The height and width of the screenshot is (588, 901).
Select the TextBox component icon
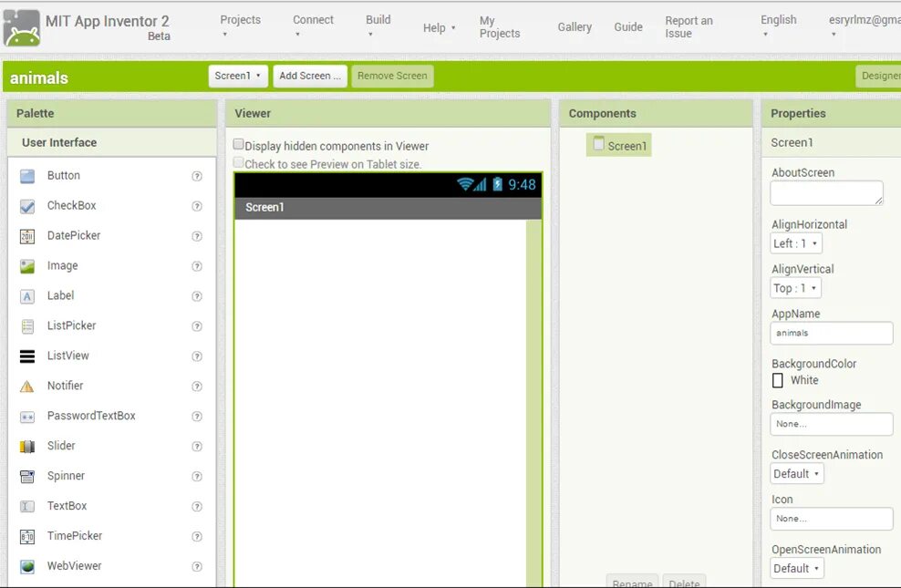(x=27, y=506)
